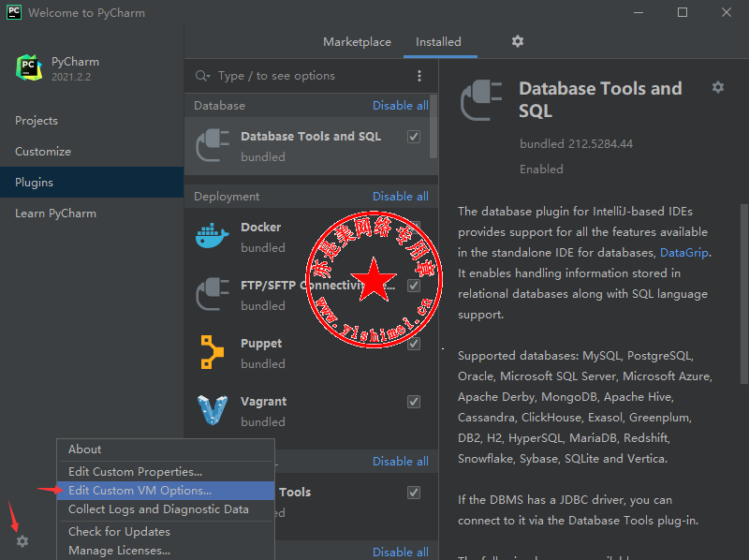Choose Collect Logs and Diagnostic Data
Screen dimensions: 749x560
click(x=166, y=509)
